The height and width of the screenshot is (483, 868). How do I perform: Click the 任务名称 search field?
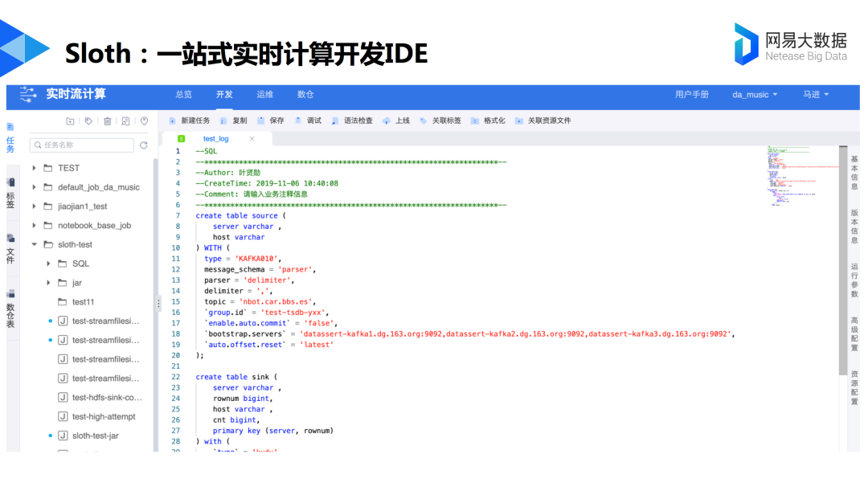pyautogui.click(x=82, y=145)
